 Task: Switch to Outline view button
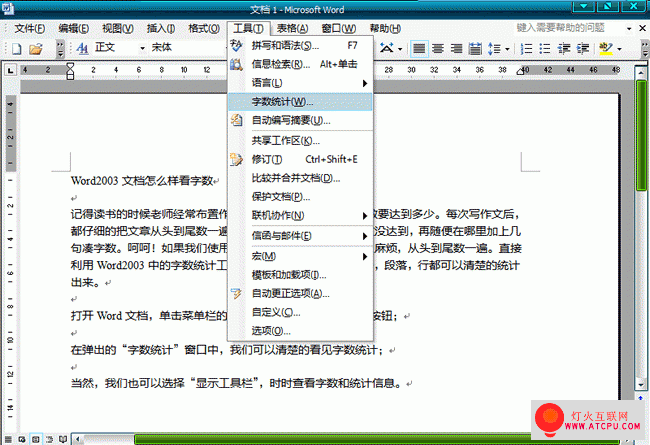pyautogui.click(x=49, y=439)
